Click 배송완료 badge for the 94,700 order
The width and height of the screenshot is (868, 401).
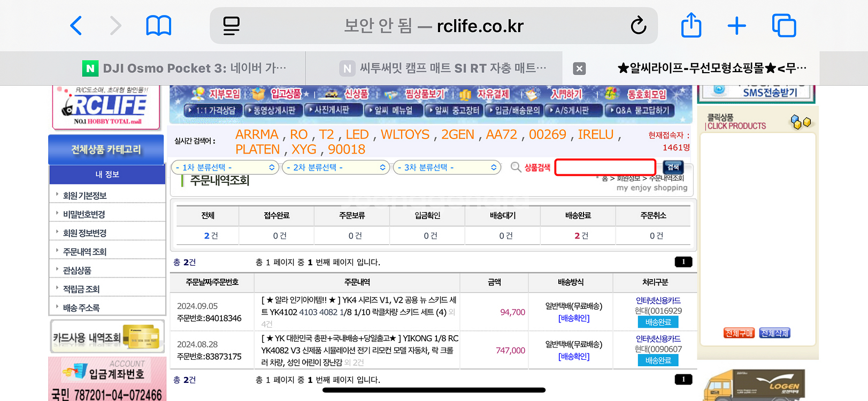click(x=658, y=322)
